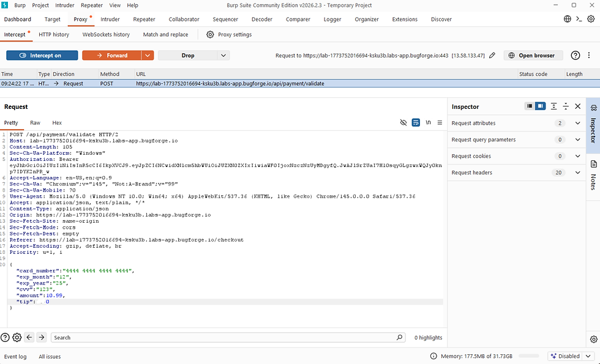Open the WebSockets history sub-tab
The image size is (600, 364).
click(106, 34)
